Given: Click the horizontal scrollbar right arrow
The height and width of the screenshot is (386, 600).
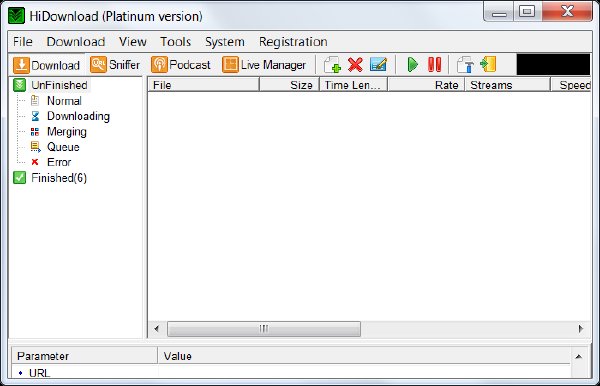Looking at the screenshot, I should pos(580,329).
